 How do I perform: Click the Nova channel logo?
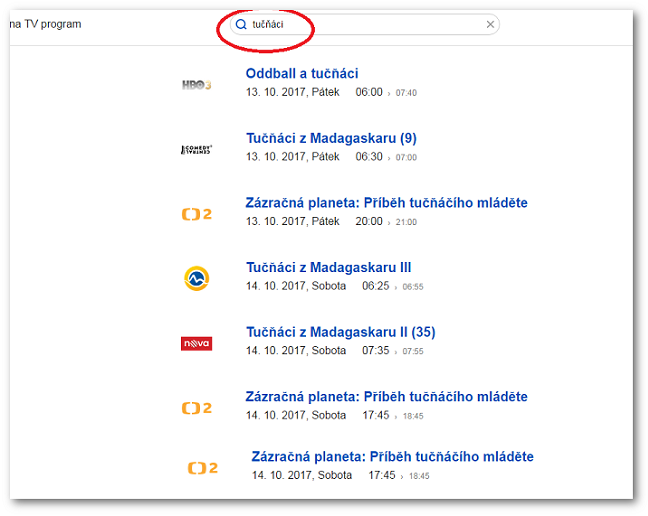[196, 344]
